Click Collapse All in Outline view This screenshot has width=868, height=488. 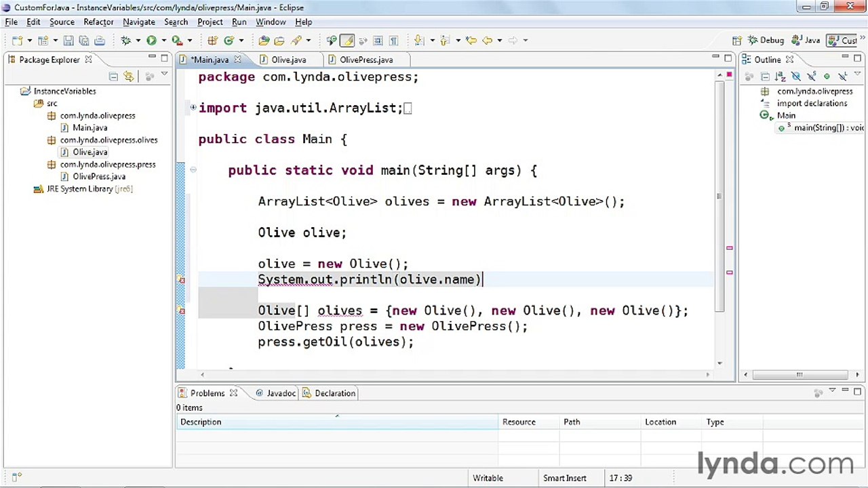[x=766, y=76]
